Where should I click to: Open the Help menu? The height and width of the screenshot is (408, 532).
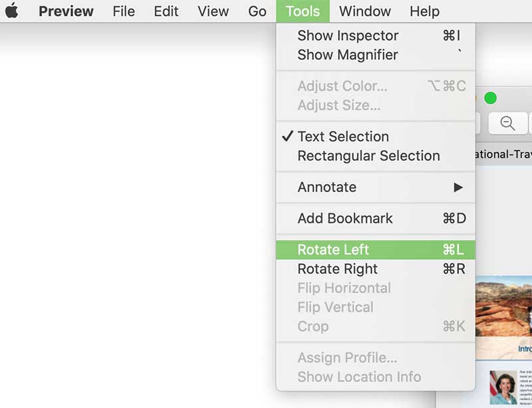pos(424,11)
